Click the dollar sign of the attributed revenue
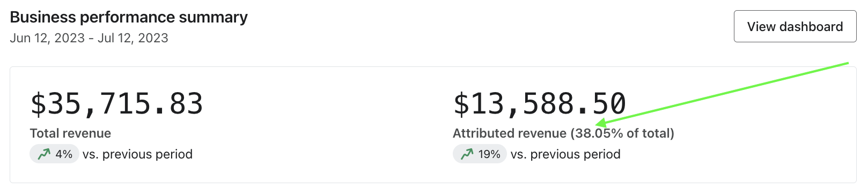The width and height of the screenshot is (868, 196). pos(461,103)
